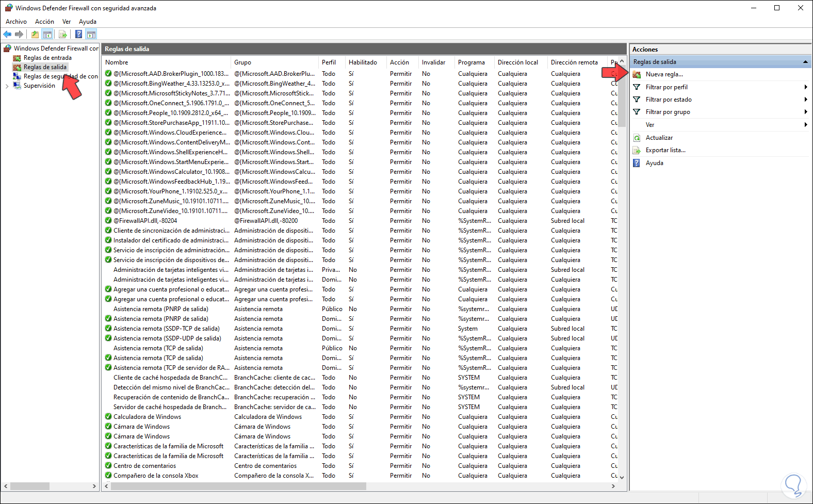Collapse the Reglas de salida section in Acciones
The height and width of the screenshot is (504, 813).
coord(805,62)
